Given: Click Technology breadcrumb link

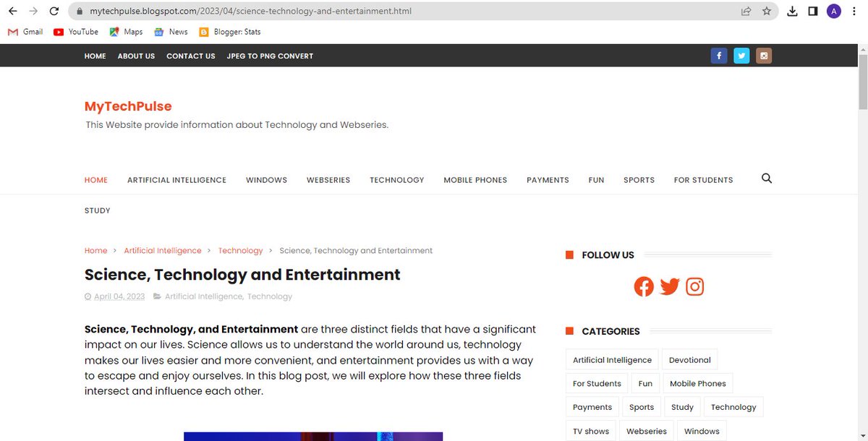Looking at the screenshot, I should pyautogui.click(x=240, y=251).
